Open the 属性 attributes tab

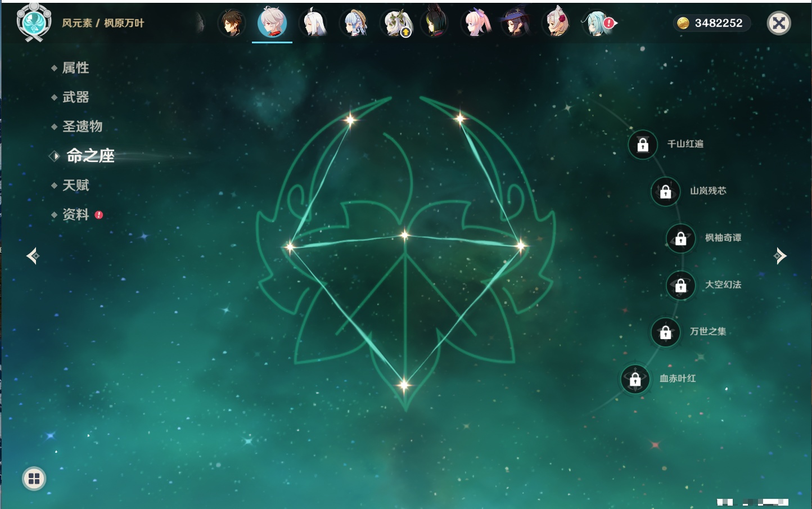75,68
